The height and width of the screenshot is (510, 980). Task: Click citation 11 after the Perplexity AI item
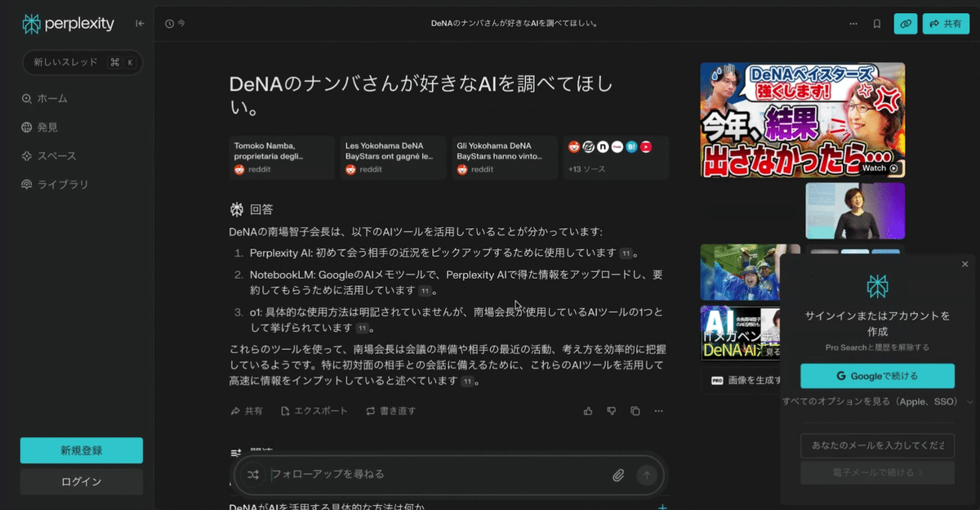pyautogui.click(x=626, y=253)
